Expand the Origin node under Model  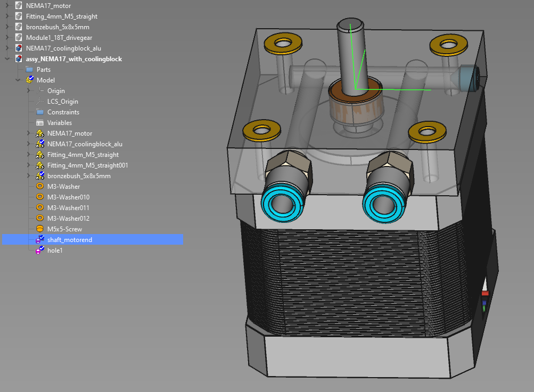pos(29,91)
